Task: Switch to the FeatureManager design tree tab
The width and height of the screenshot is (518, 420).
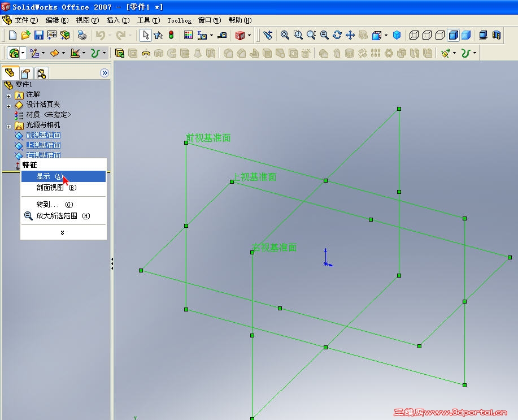Action: 10,72
